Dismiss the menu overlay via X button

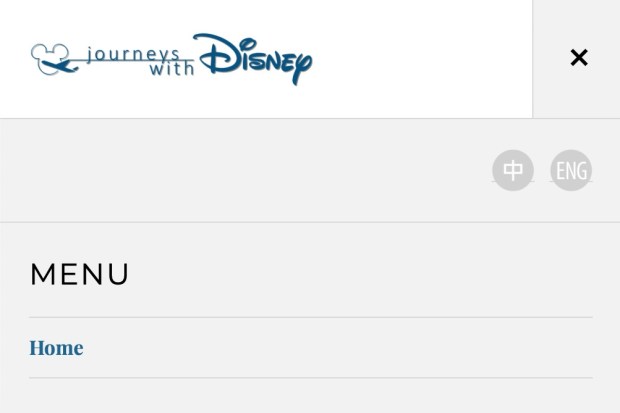pos(578,58)
